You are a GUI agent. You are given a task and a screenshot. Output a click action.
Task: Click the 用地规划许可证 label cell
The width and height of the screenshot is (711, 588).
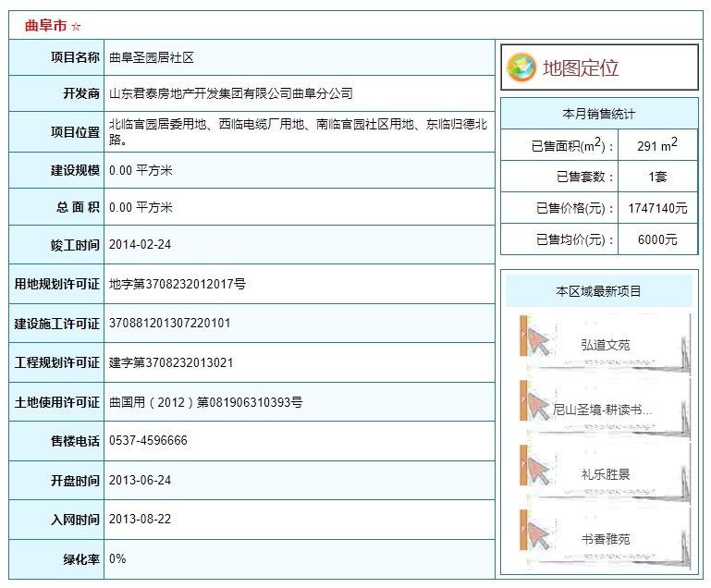pos(56,284)
